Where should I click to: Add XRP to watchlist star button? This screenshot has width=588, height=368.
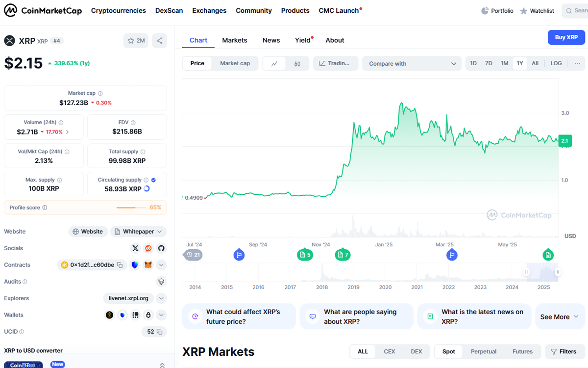click(x=136, y=41)
